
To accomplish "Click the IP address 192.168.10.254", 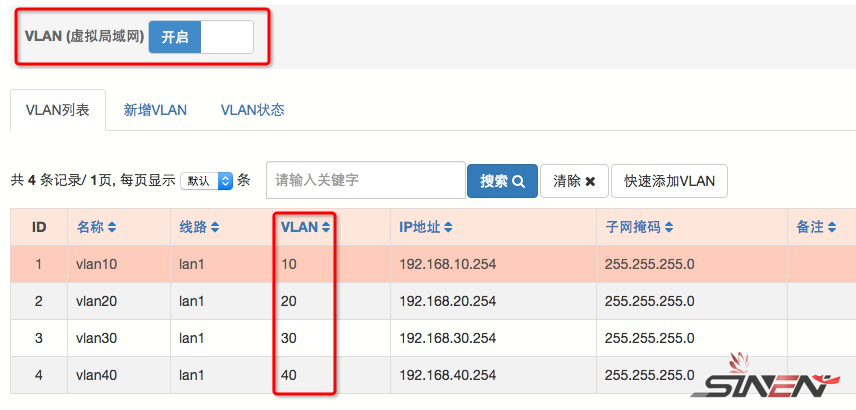I will (448, 264).
